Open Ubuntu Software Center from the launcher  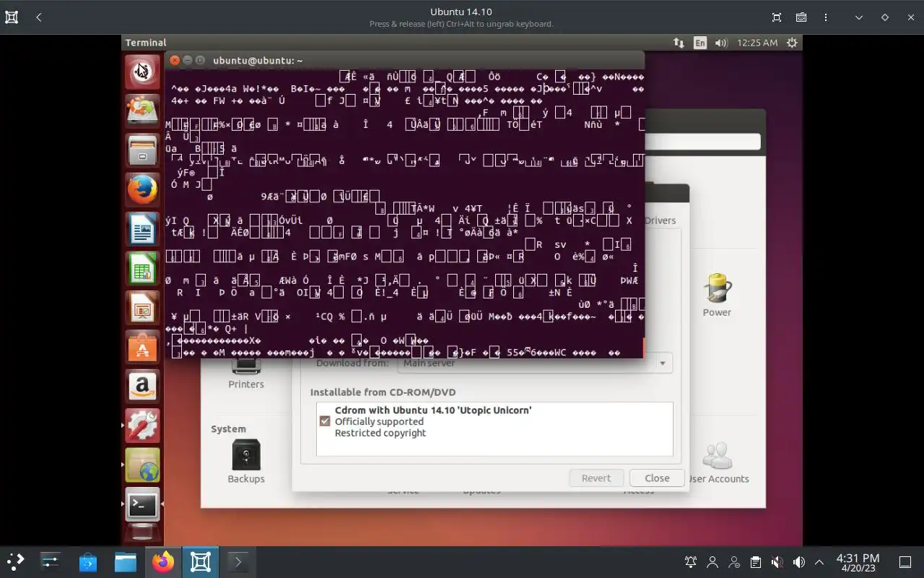coord(142,348)
